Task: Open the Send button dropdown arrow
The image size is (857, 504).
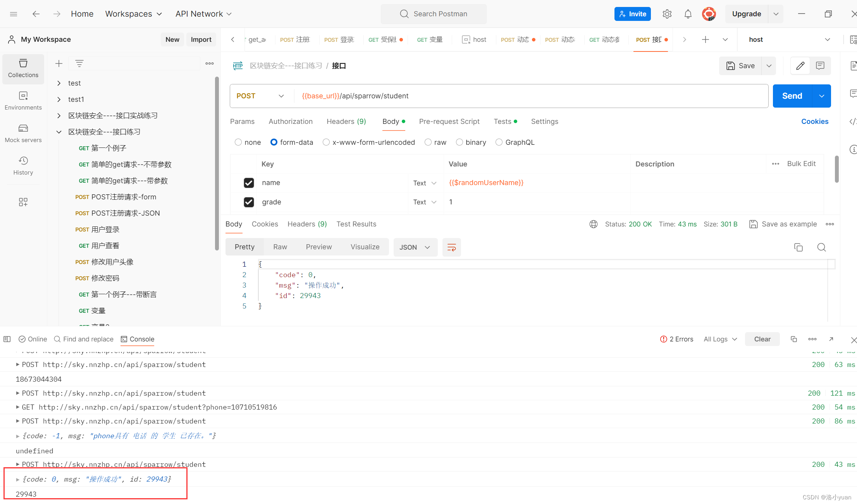Action: coord(821,96)
